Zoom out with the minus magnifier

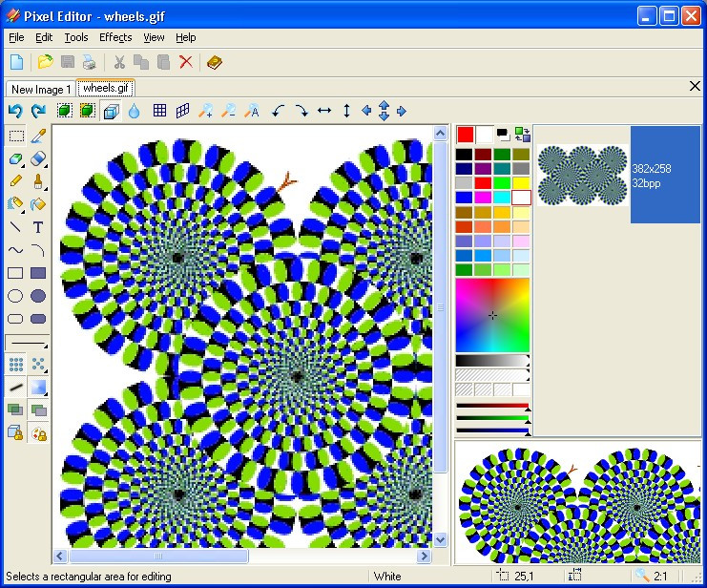pyautogui.click(x=229, y=111)
